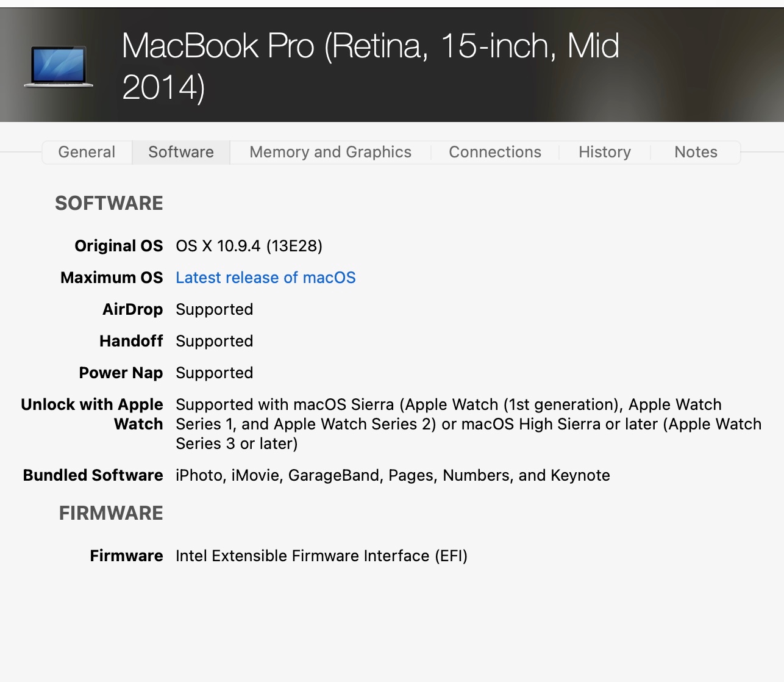
Task: Click the Power Nap label
Action: click(x=121, y=373)
